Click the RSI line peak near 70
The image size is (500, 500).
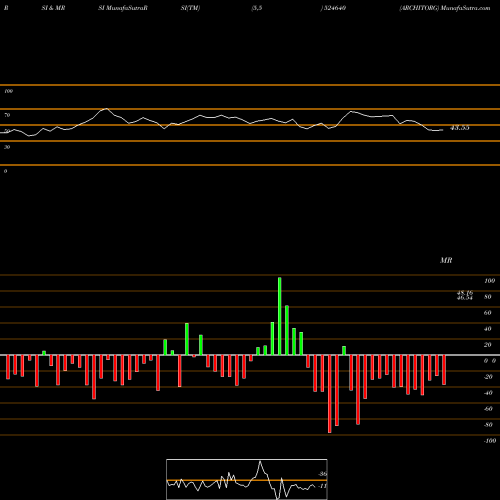tap(106, 109)
